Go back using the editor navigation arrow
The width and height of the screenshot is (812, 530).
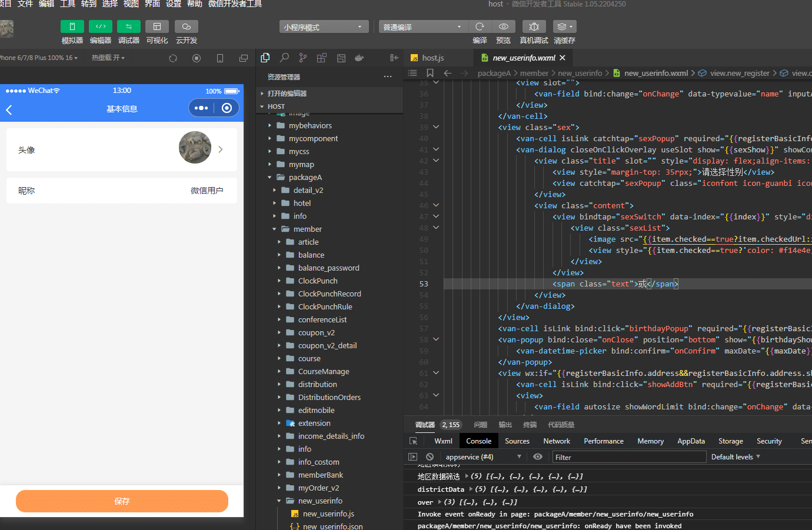(448, 73)
